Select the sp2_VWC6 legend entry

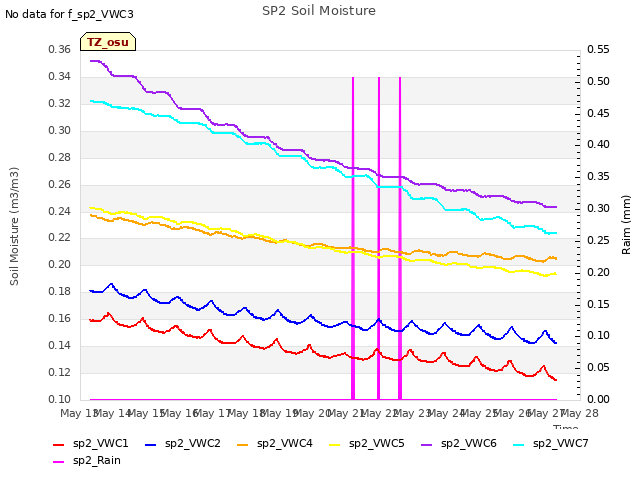[x=459, y=444]
